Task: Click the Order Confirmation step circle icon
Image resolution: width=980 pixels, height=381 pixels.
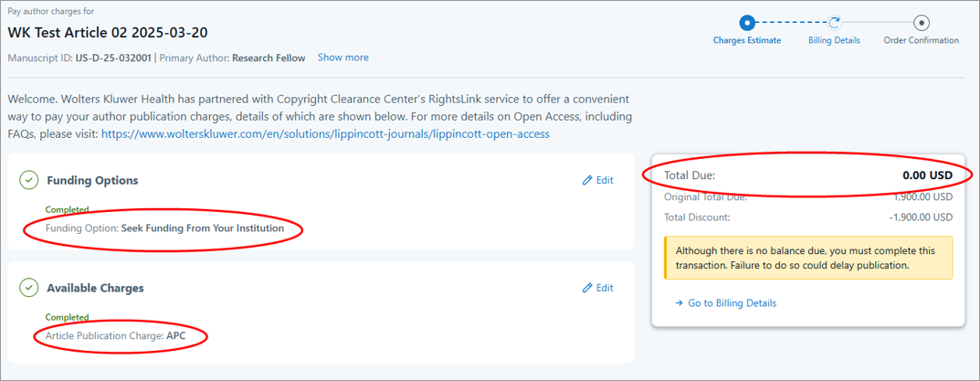Action: coord(921,23)
